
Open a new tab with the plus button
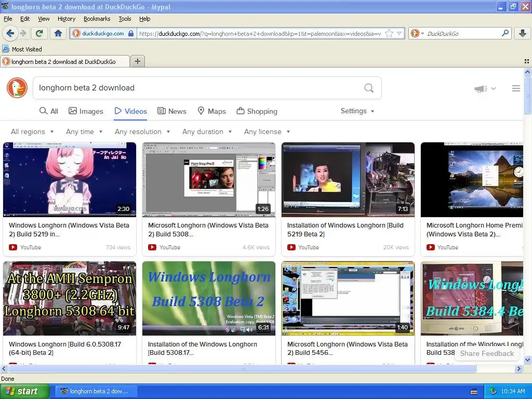point(137,61)
